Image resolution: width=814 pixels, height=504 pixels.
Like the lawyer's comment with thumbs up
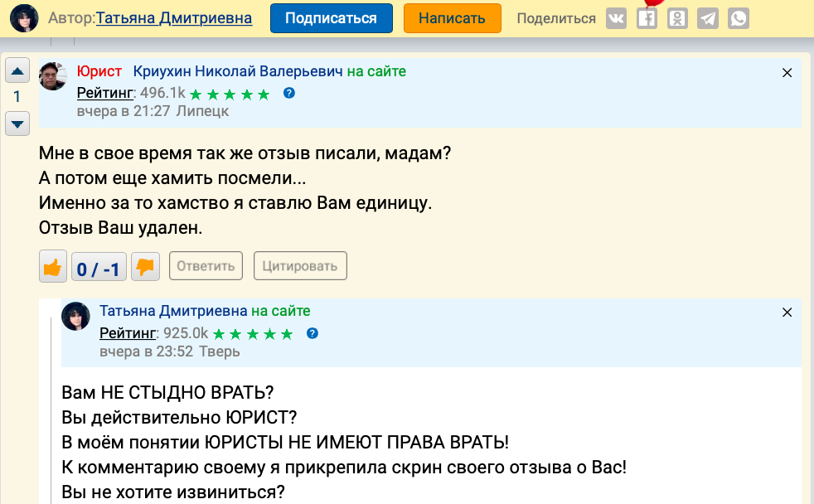(53, 267)
